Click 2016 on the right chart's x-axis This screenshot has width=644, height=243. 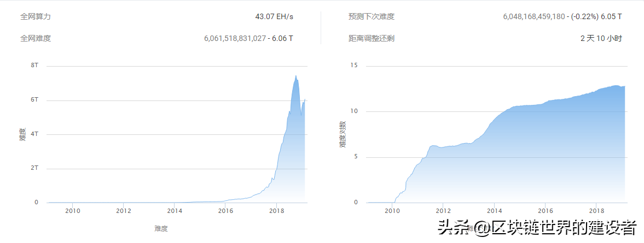click(544, 211)
